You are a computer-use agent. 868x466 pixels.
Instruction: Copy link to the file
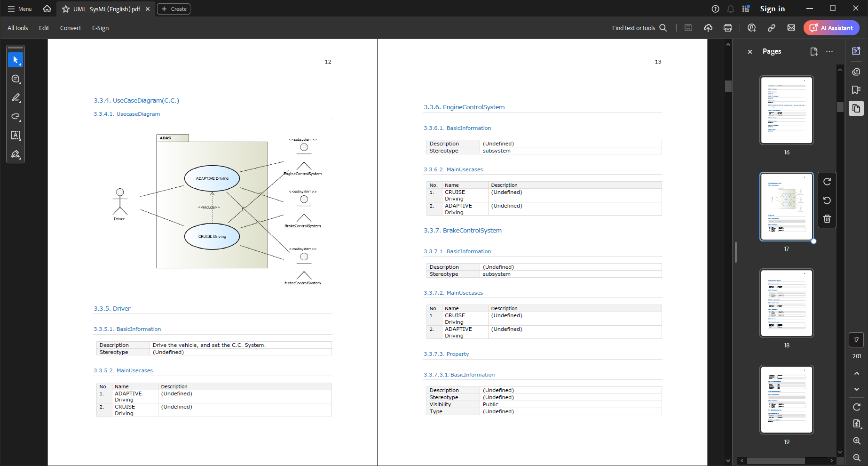pos(771,28)
